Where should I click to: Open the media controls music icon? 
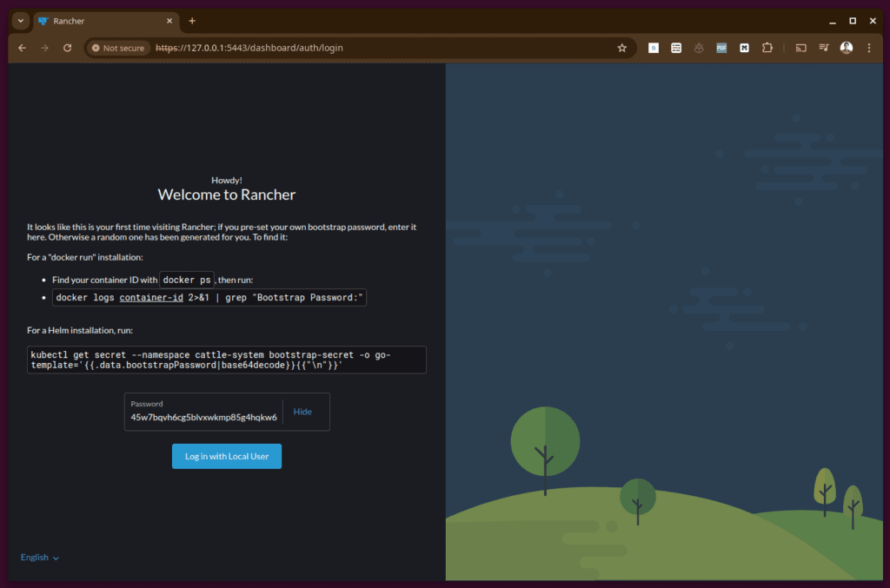tap(824, 48)
